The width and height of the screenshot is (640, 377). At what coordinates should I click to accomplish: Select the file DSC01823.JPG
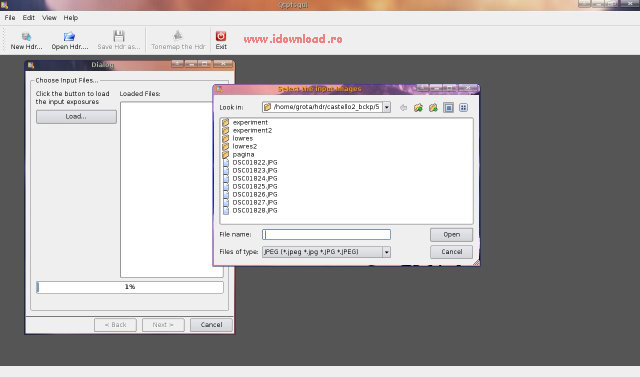[255, 171]
